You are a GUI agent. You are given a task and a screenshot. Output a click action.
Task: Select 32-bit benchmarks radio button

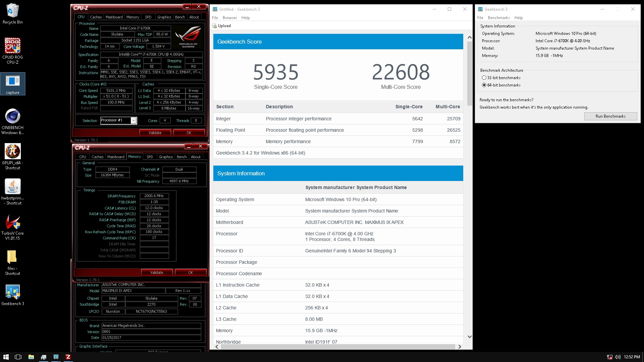click(x=484, y=78)
